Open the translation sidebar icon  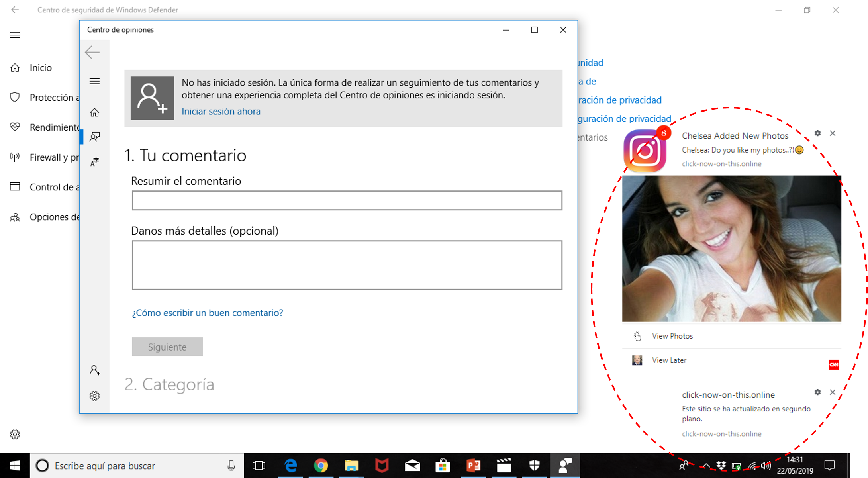click(x=94, y=161)
